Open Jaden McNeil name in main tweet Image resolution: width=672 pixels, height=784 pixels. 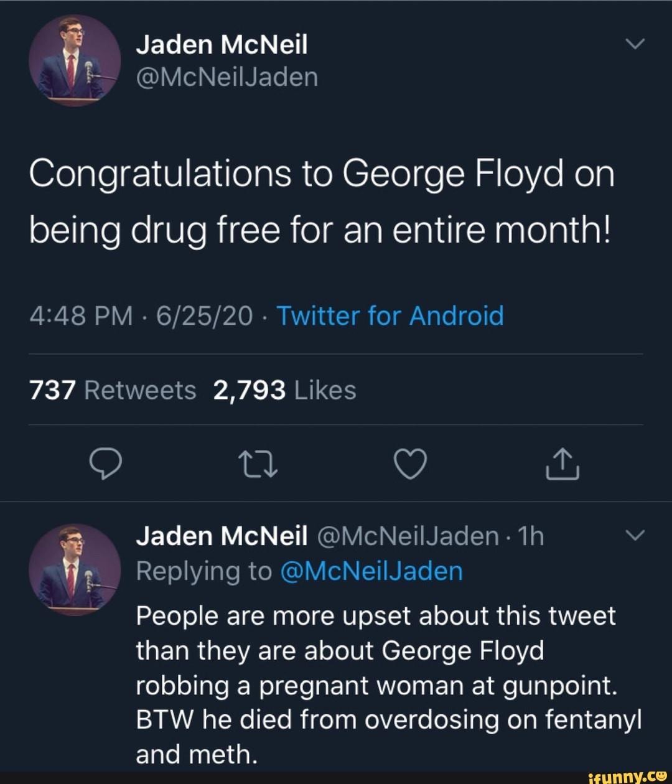[x=222, y=44]
